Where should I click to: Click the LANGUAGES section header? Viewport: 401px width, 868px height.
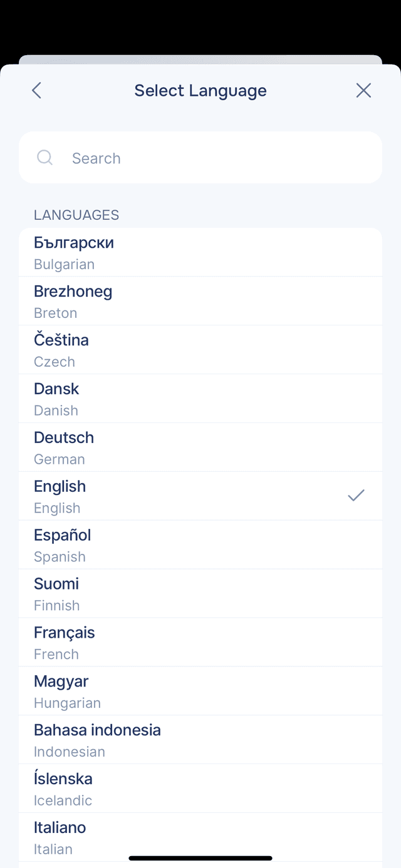pyautogui.click(x=76, y=215)
